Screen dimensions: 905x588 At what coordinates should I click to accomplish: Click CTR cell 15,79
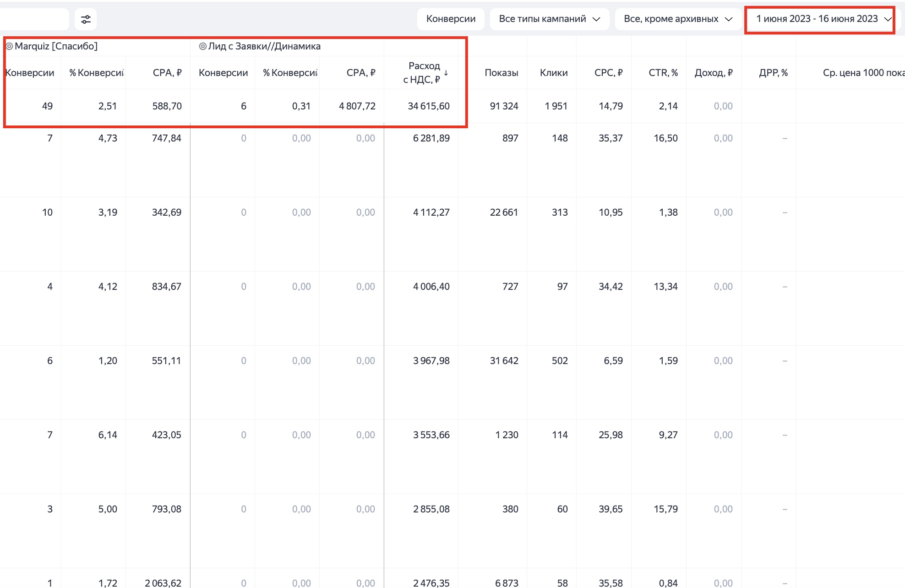[x=666, y=509]
